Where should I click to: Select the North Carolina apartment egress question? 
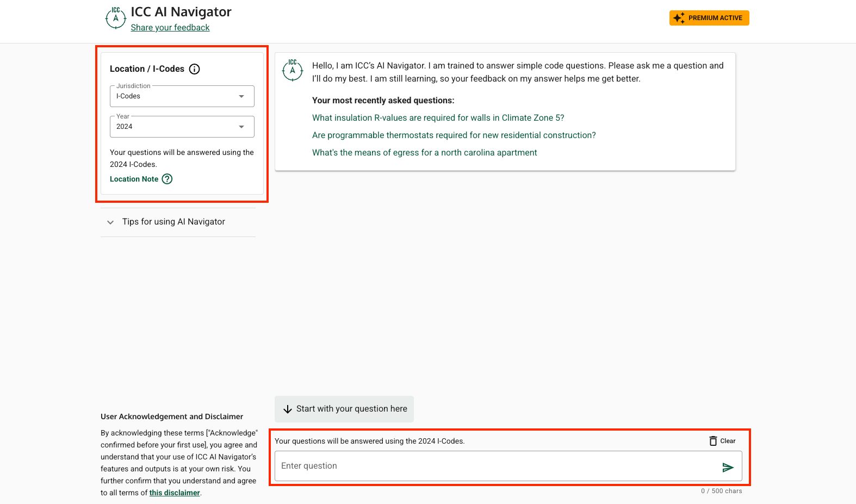pos(425,153)
